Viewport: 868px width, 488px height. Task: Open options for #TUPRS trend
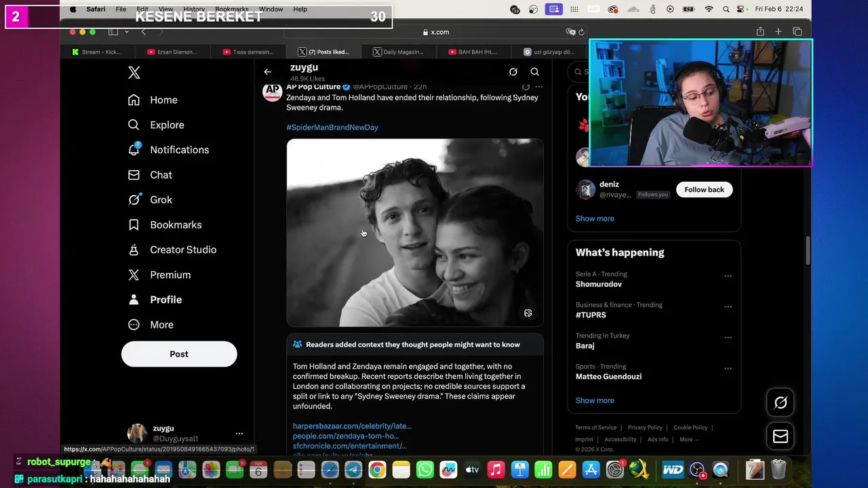pos(728,306)
